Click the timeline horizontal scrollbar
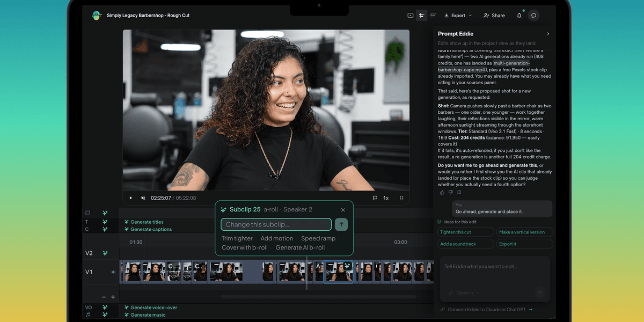This screenshot has height=322, width=644. pos(319,296)
